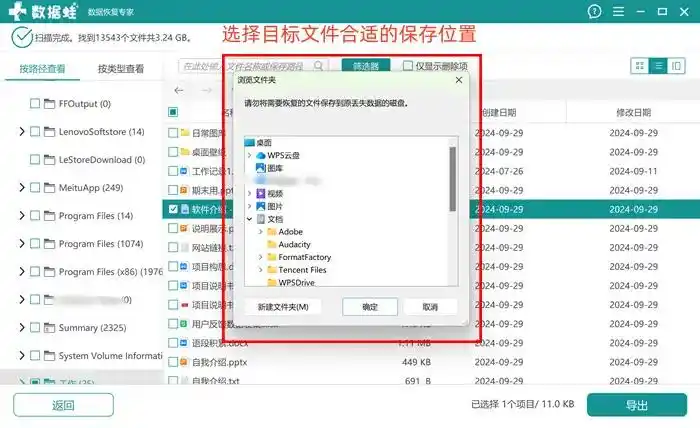Select the 视频 video library icon
Image resolution: width=700 pixels, height=428 pixels.
[261, 193]
